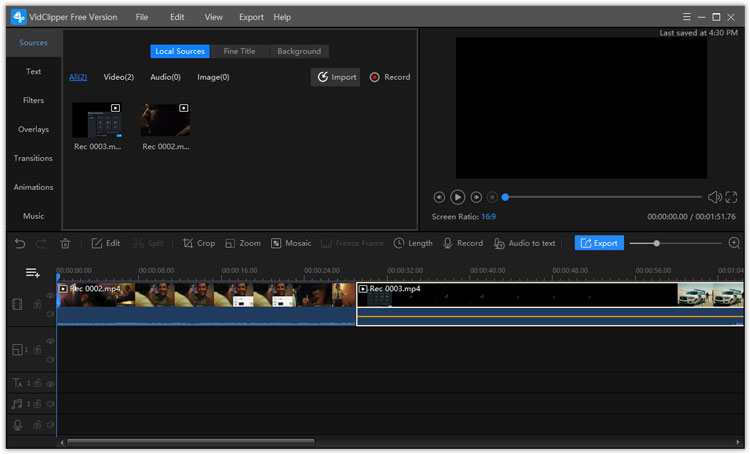Filter sources by Audio(0)
The image size is (750, 454).
tap(165, 77)
